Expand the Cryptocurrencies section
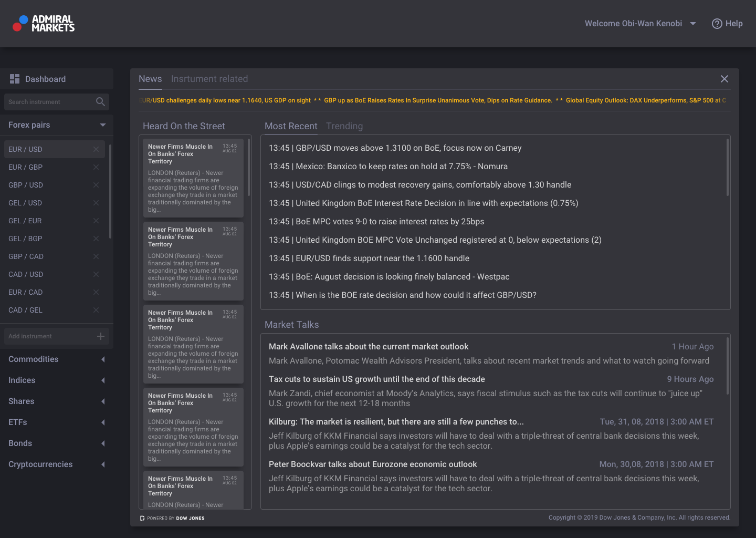The width and height of the screenshot is (756, 538). point(103,464)
